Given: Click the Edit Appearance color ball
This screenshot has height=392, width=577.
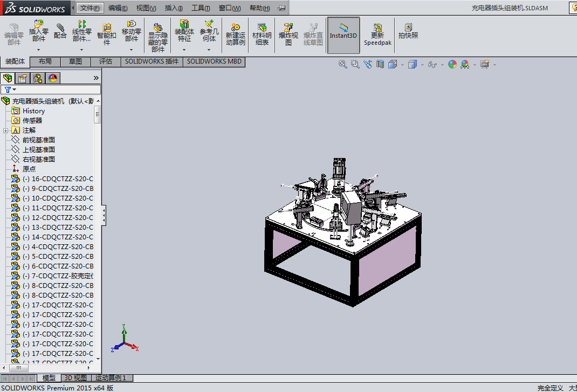Looking at the screenshot, I should click(452, 64).
